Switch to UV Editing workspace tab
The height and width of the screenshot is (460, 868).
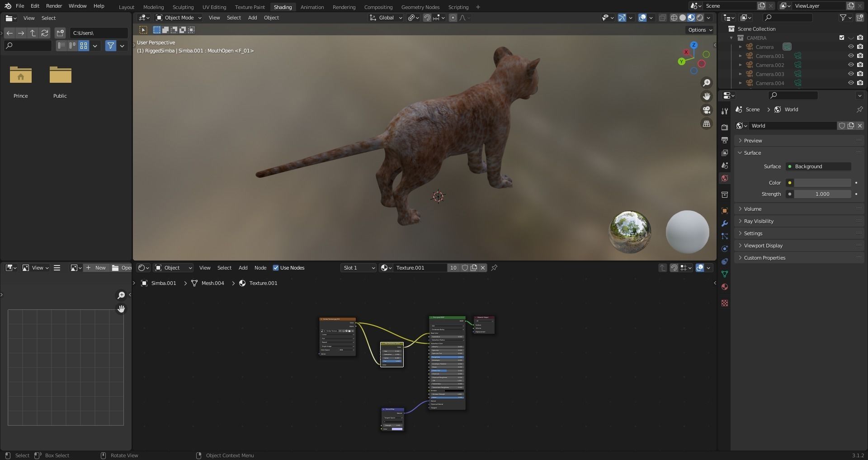click(214, 7)
